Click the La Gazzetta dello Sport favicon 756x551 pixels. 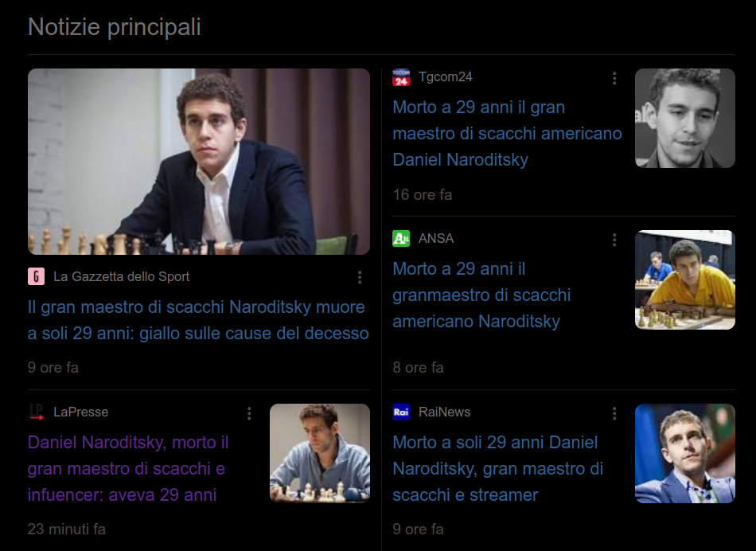(36, 276)
